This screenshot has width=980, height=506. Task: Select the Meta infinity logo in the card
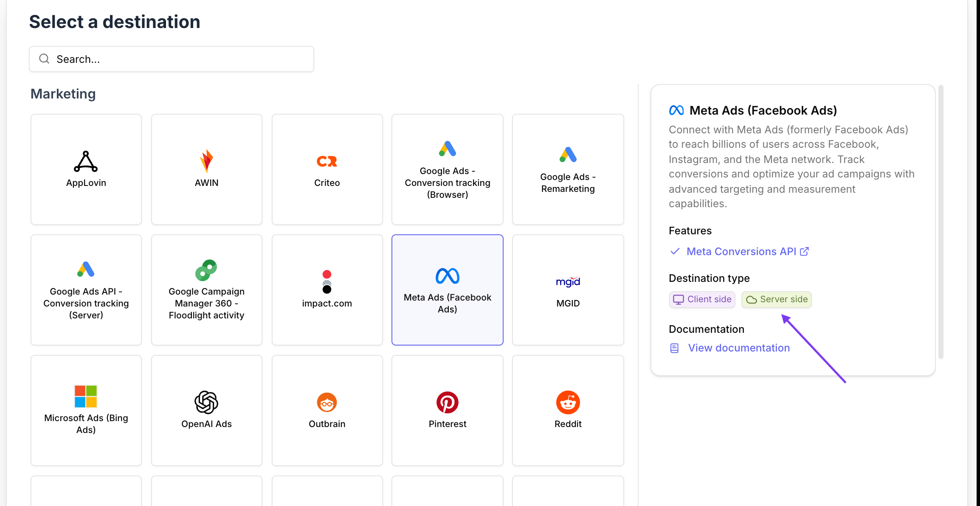click(x=448, y=276)
